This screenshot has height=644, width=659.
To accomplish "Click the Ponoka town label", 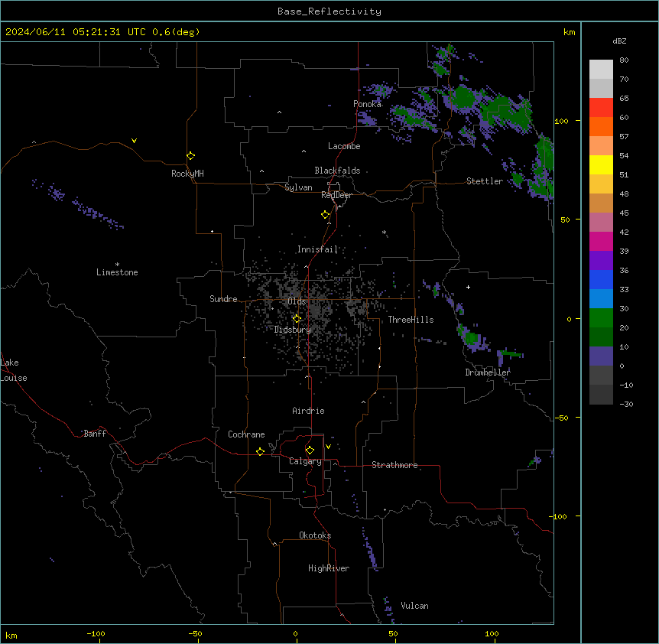I will 367,104.
